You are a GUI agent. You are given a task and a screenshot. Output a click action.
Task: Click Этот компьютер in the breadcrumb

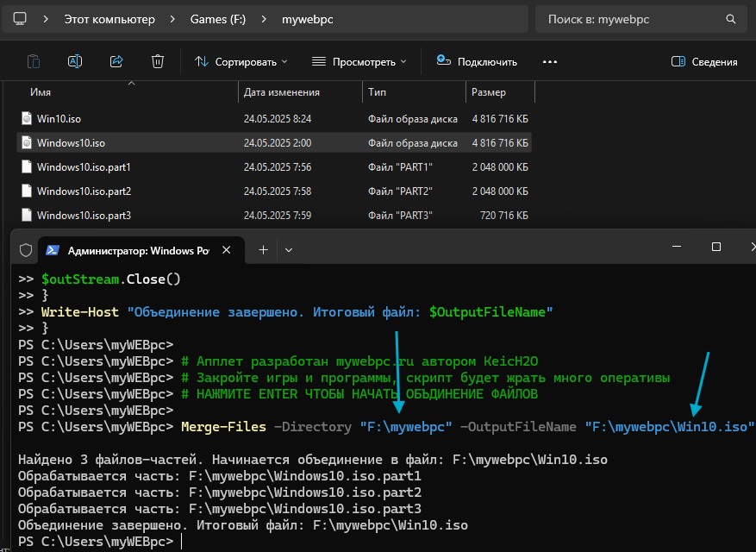109,19
